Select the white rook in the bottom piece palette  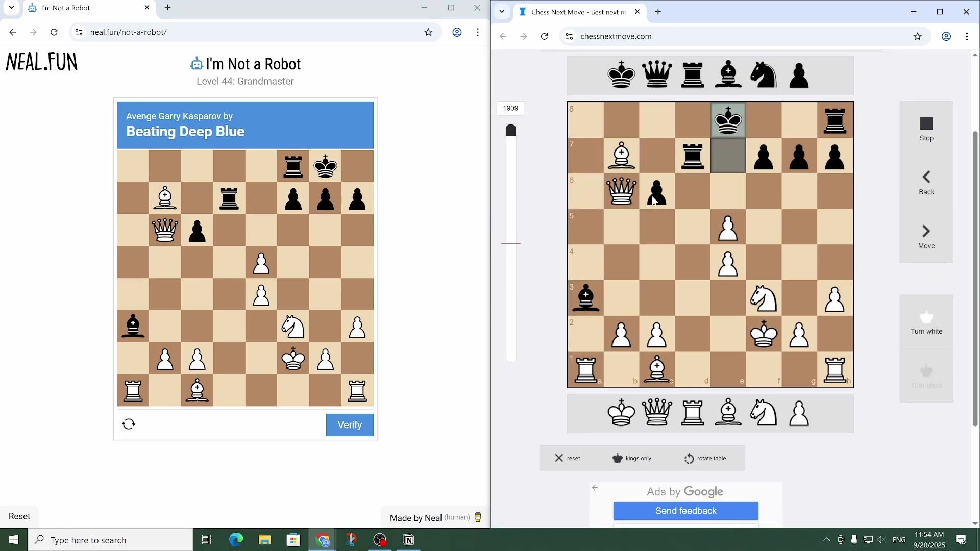(693, 412)
